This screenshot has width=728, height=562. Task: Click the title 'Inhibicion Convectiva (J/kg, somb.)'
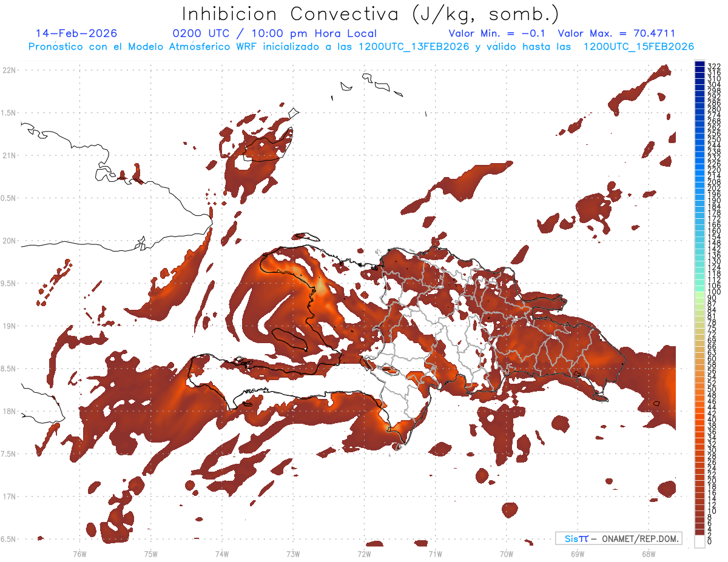coord(371,14)
